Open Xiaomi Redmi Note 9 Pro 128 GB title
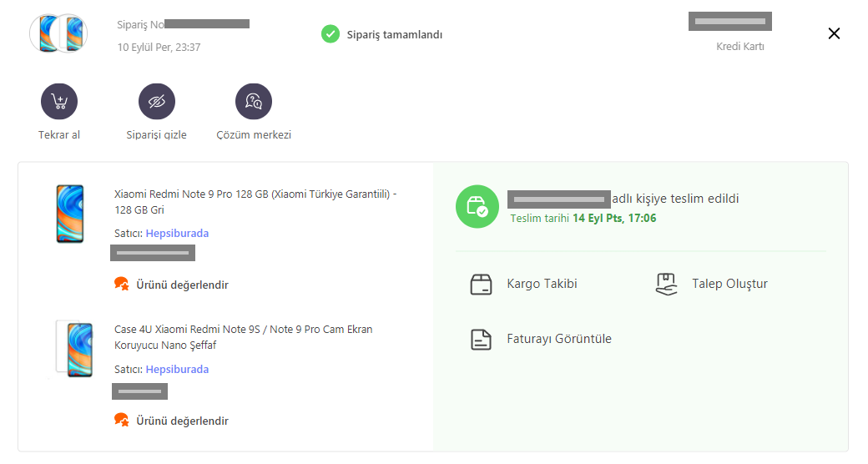Image resolution: width=868 pixels, height=464 pixels. [x=255, y=202]
